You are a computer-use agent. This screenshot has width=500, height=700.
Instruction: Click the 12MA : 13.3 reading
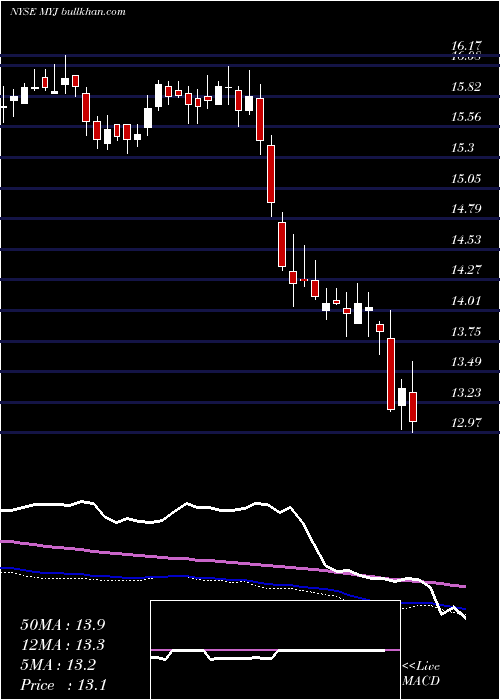click(x=63, y=645)
